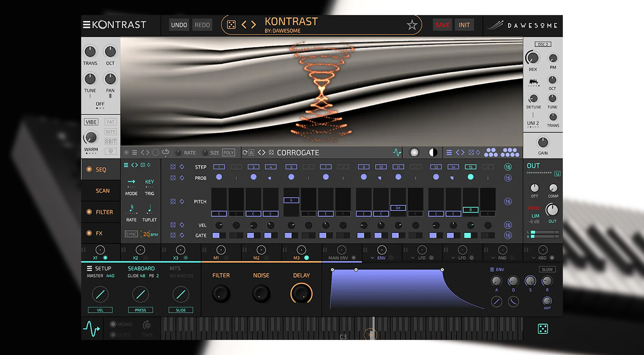Image resolution: width=644 pixels, height=355 pixels.
Task: Open the SCAN section tab
Action: [102, 190]
